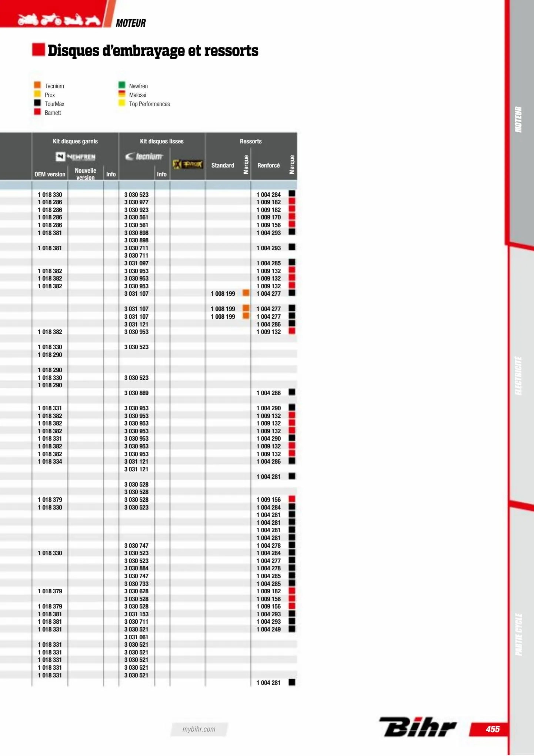The image size is (534, 756).
Task: Click the Standard column header
Action: (x=223, y=165)
